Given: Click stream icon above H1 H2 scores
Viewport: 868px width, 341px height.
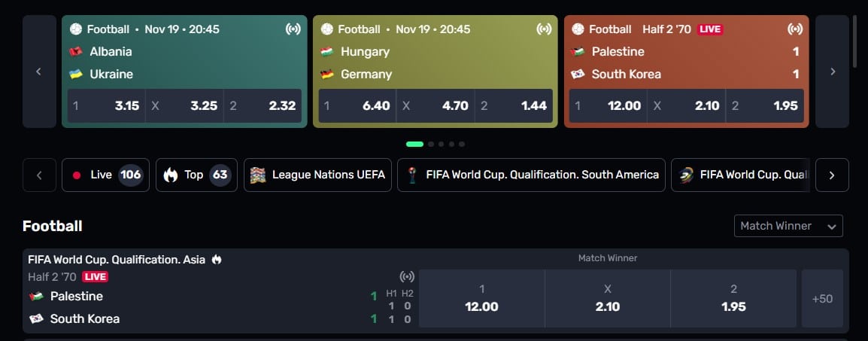Looking at the screenshot, I should (407, 277).
